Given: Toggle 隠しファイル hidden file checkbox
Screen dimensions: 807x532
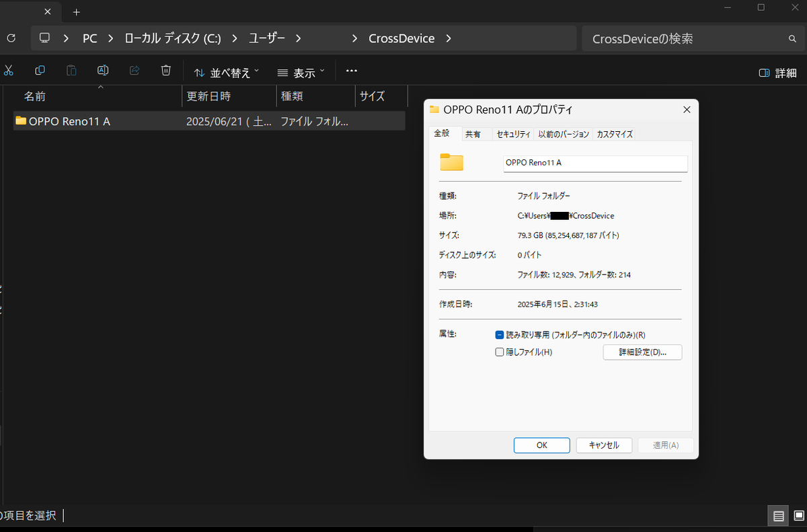Looking at the screenshot, I should coord(500,352).
